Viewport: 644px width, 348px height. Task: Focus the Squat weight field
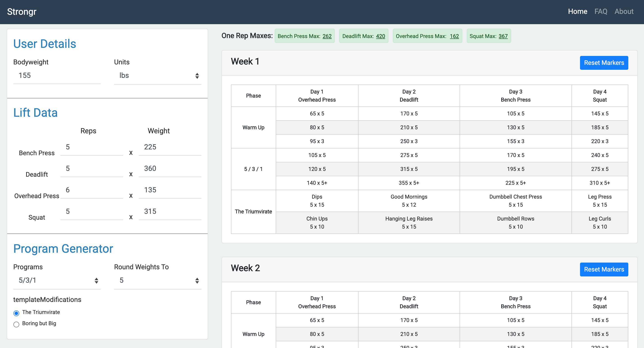click(x=170, y=211)
